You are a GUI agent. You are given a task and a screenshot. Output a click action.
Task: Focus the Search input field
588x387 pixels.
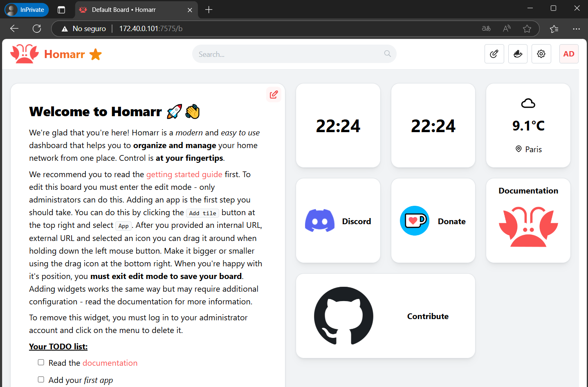click(294, 54)
